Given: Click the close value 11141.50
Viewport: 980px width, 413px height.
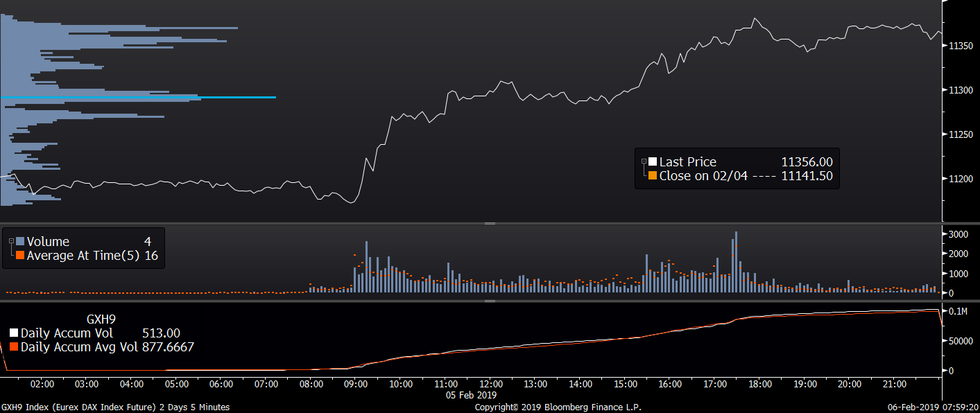Looking at the screenshot, I should (807, 176).
